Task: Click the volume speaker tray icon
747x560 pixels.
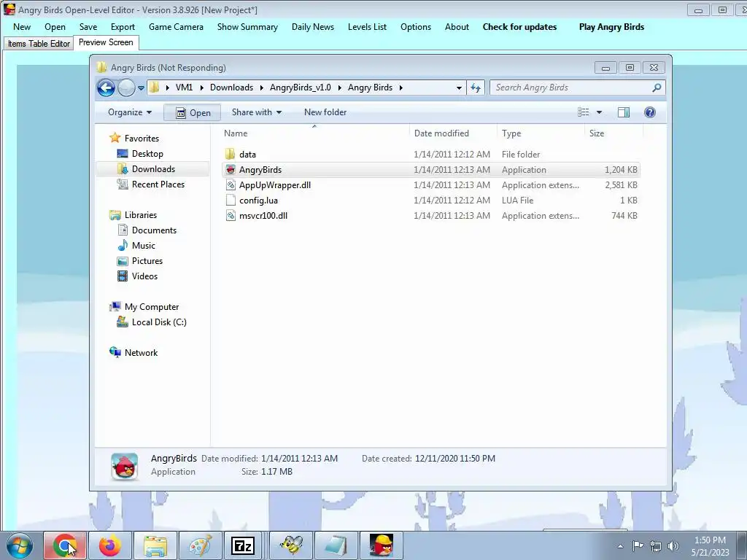Action: coord(673,546)
